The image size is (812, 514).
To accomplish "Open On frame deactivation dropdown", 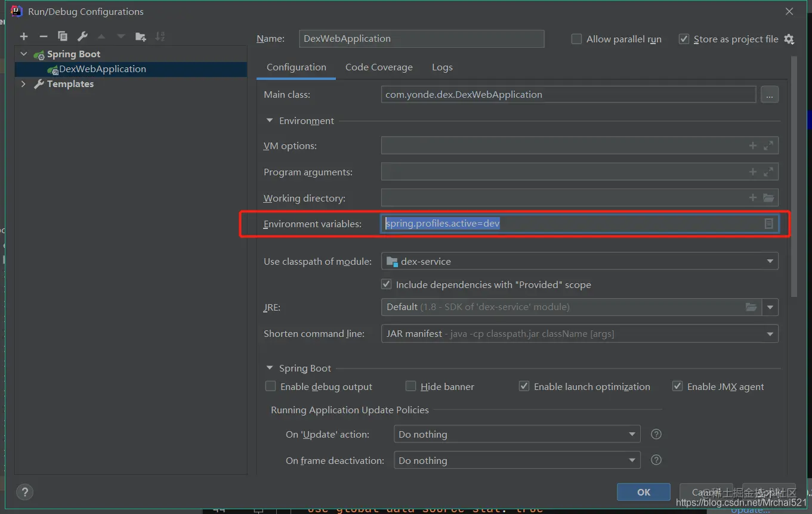I will (x=517, y=460).
